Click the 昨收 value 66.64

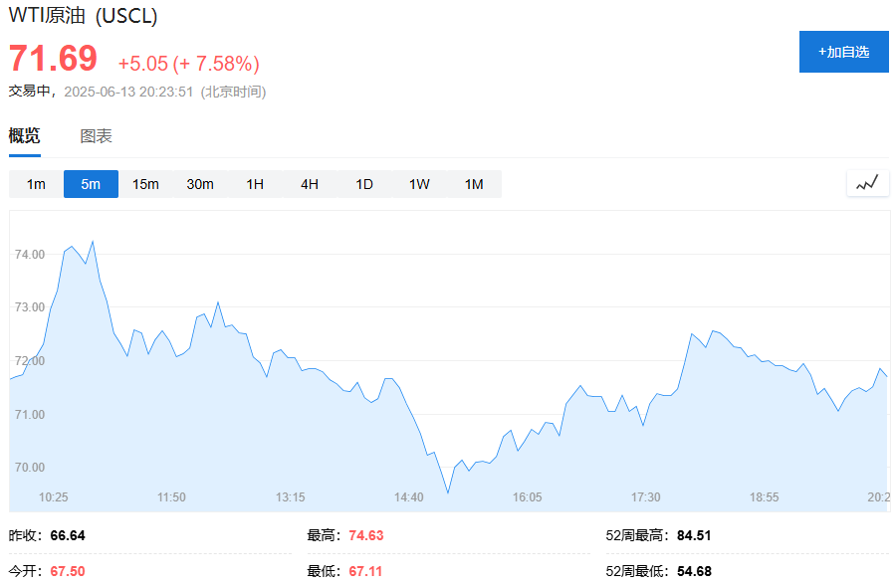click(x=67, y=534)
